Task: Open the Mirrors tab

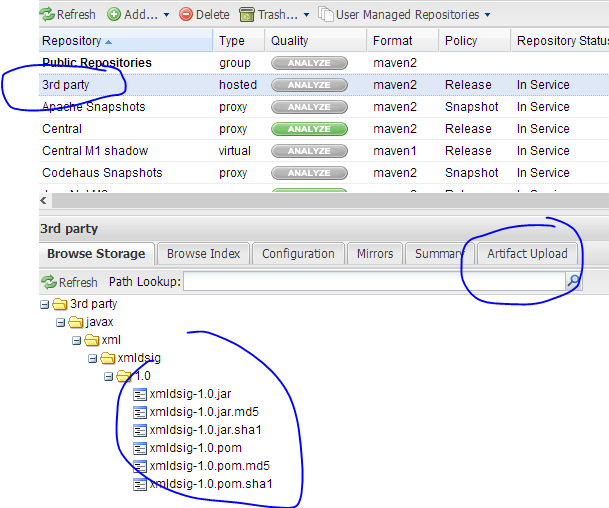Action: click(x=375, y=254)
